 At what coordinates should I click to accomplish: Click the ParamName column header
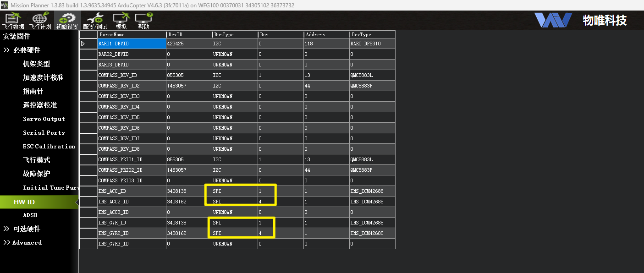pyautogui.click(x=132, y=34)
